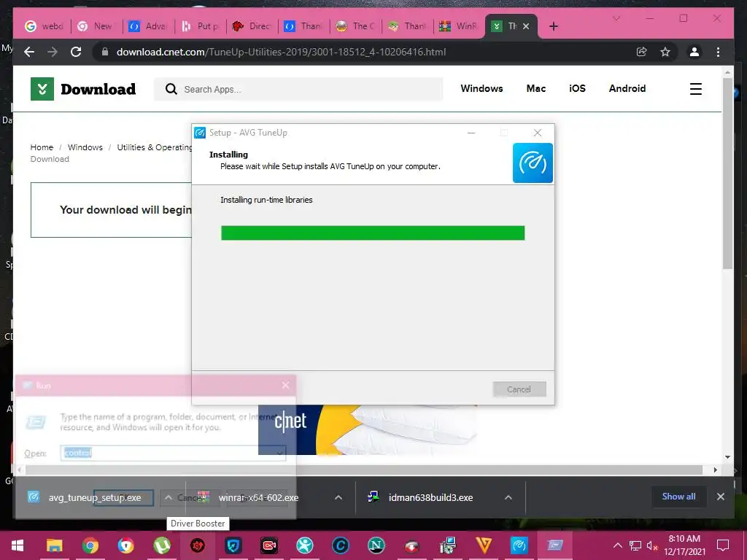This screenshot has height=560, width=747.
Task: Open uTorrent from the taskbar
Action: coord(162,545)
